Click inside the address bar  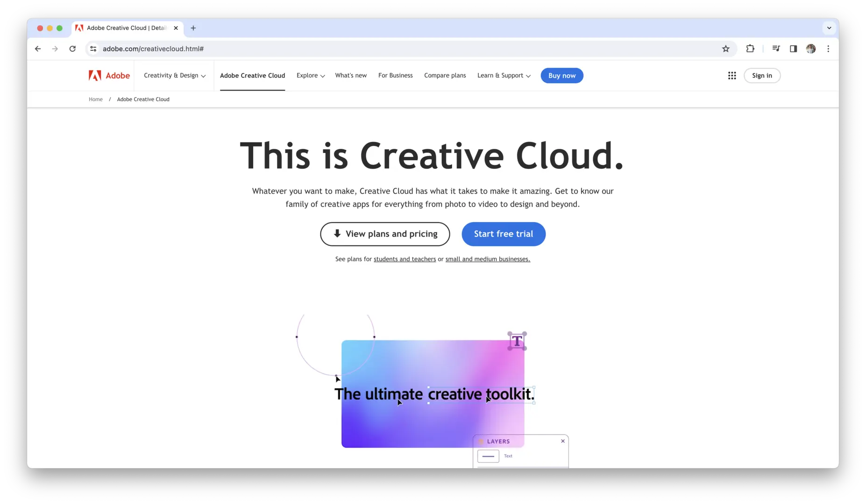pos(327,49)
